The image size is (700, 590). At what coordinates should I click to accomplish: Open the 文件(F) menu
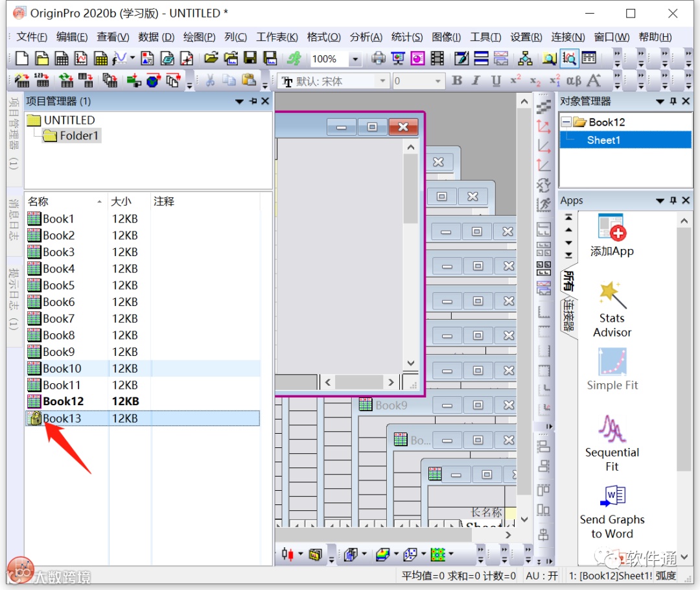(x=32, y=37)
